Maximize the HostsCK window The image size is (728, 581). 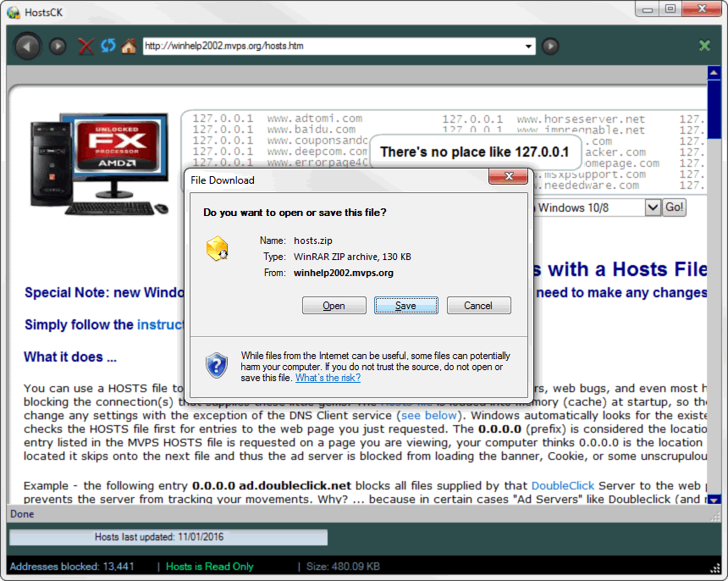pyautogui.click(x=670, y=9)
